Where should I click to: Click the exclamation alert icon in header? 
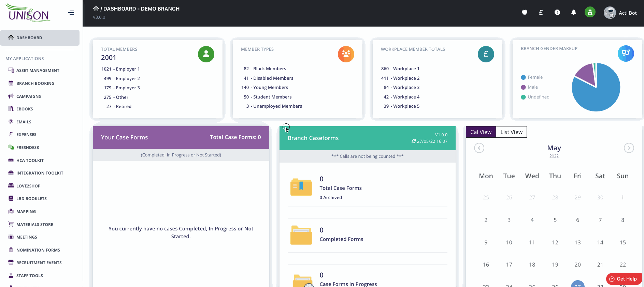557,13
